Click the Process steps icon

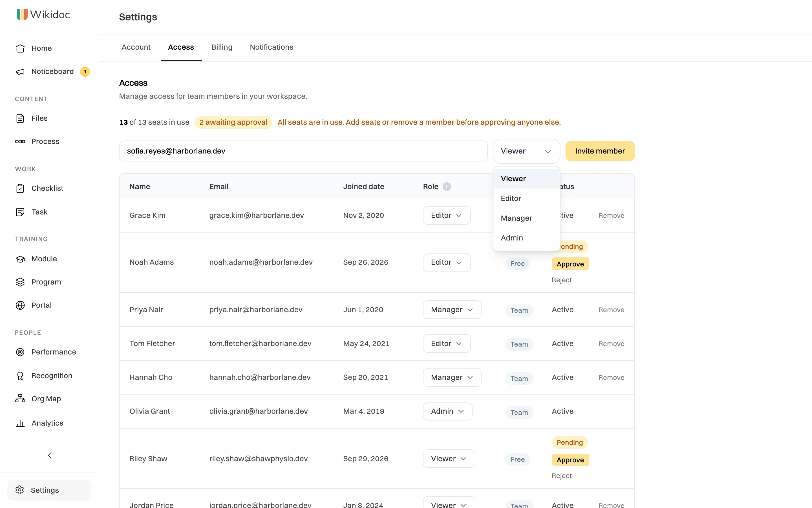[x=20, y=141]
